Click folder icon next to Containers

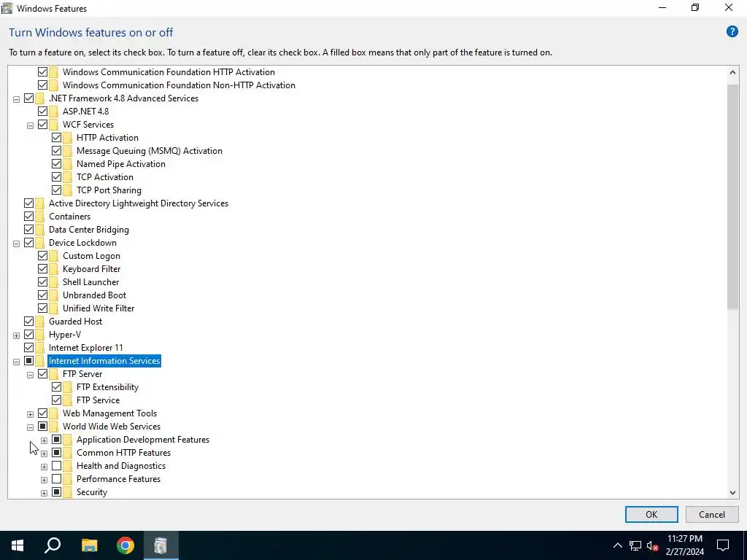pyautogui.click(x=39, y=216)
